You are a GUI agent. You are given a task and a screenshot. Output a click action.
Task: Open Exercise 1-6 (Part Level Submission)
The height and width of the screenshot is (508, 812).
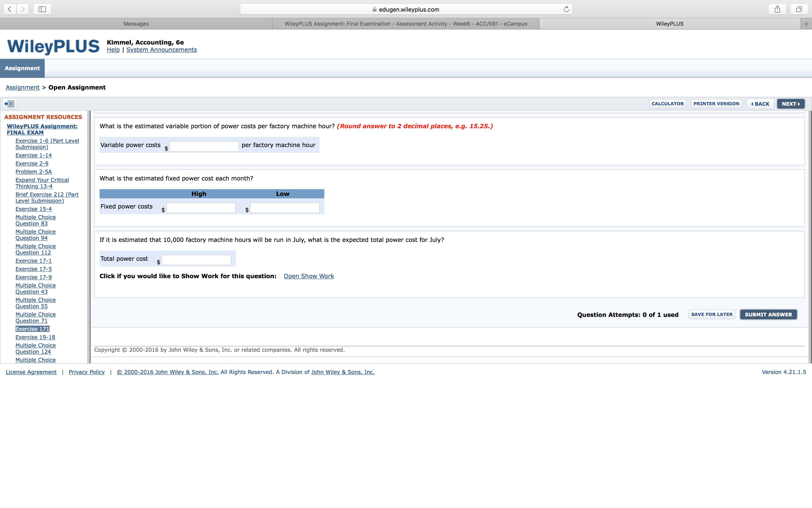47,144
